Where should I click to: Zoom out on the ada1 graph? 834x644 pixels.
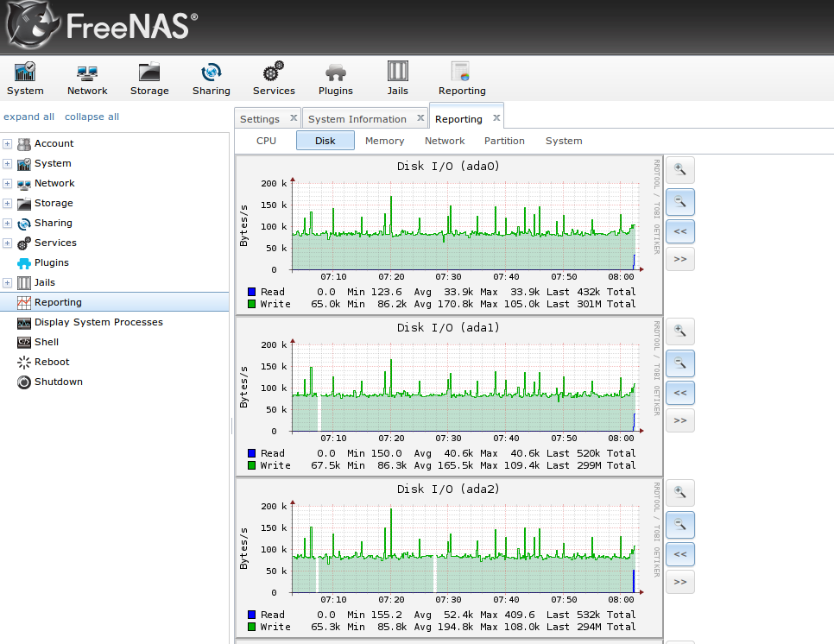tap(680, 363)
